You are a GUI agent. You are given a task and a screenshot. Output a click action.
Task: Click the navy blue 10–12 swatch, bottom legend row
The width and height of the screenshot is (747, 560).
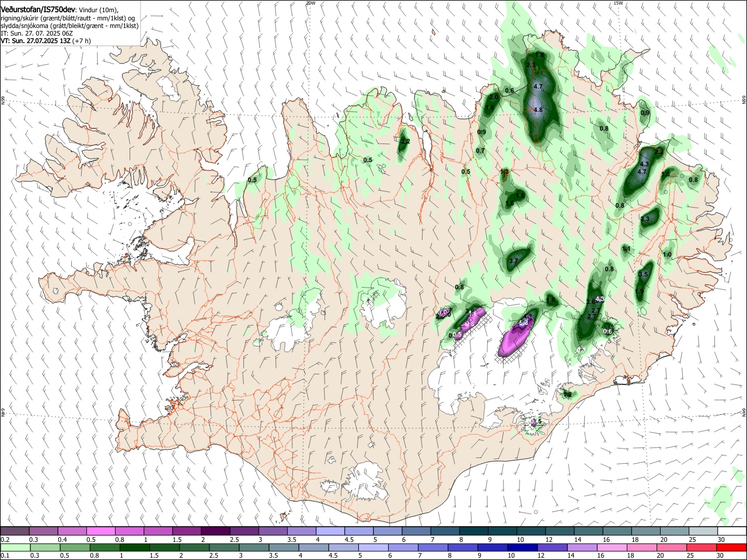522,548
